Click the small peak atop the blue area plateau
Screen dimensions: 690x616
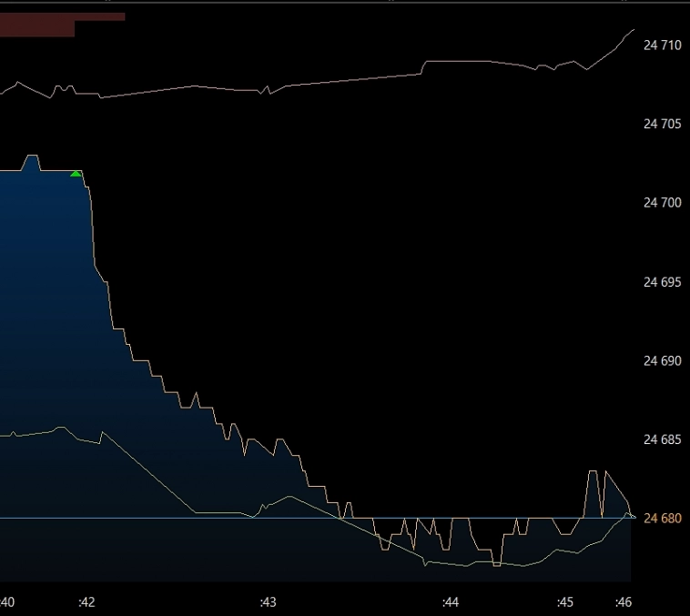32,157
